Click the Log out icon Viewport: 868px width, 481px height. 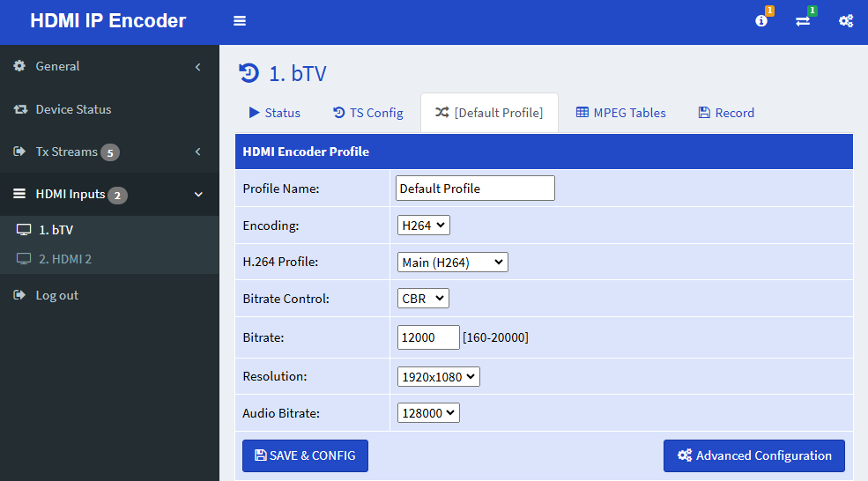19,295
